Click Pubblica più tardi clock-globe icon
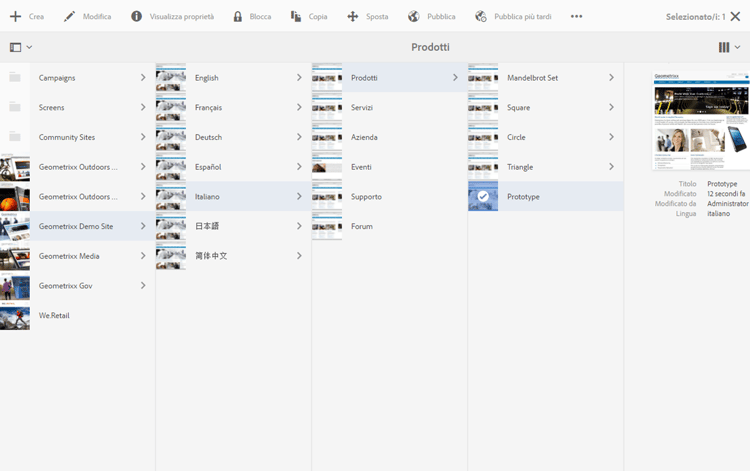Viewport: 750px width, 471px height. pos(481,16)
